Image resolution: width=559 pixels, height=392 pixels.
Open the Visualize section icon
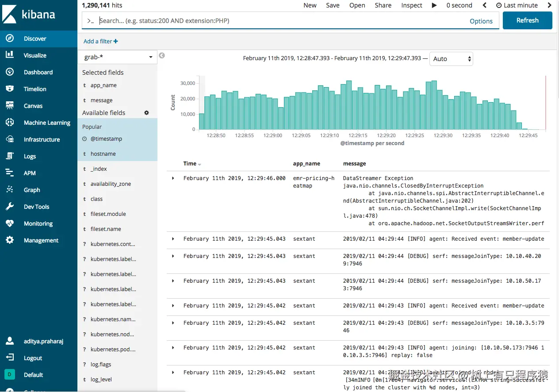click(9, 55)
